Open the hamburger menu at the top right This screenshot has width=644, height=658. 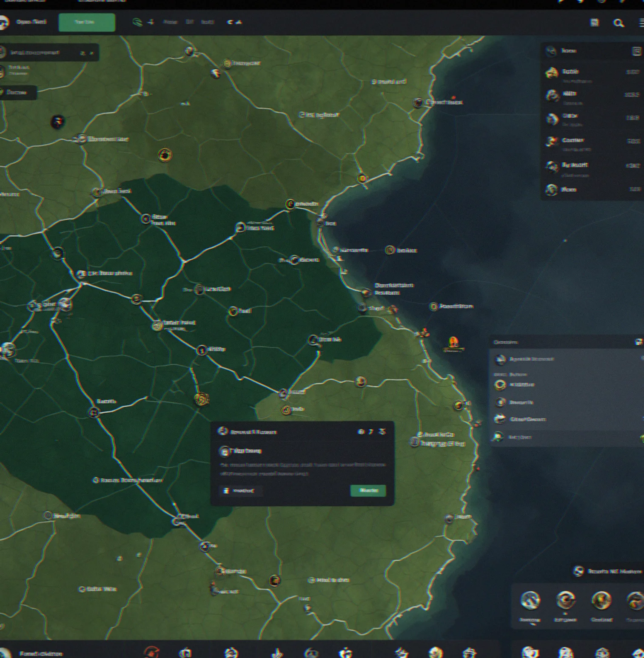tap(641, 23)
